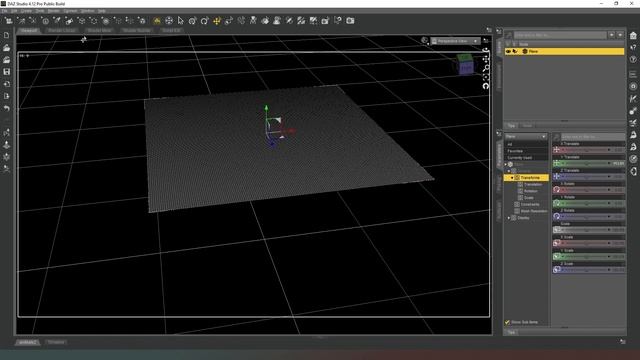Click the camera Render icon in top toolbar
Screen dimensions: 640x360
click(350, 20)
